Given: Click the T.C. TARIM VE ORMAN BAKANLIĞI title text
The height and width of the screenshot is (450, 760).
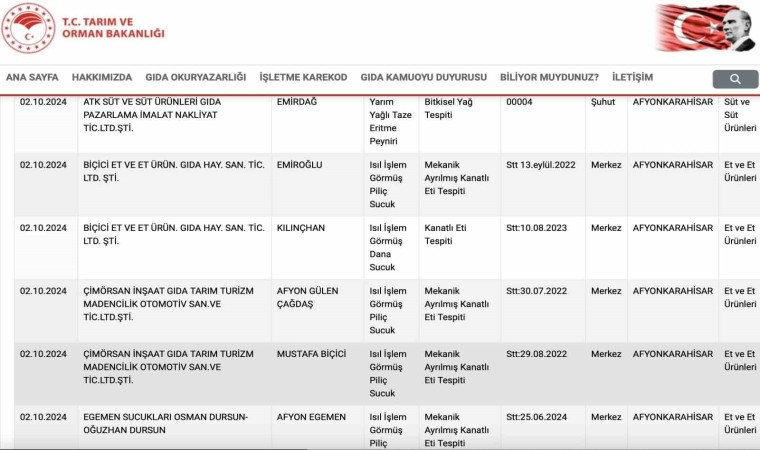Looking at the screenshot, I should (x=113, y=27).
